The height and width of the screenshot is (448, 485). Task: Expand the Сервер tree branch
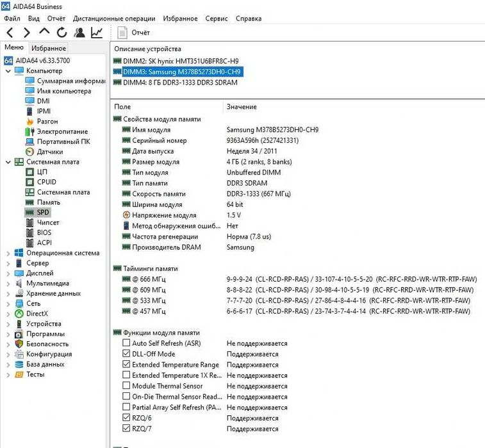[8, 264]
